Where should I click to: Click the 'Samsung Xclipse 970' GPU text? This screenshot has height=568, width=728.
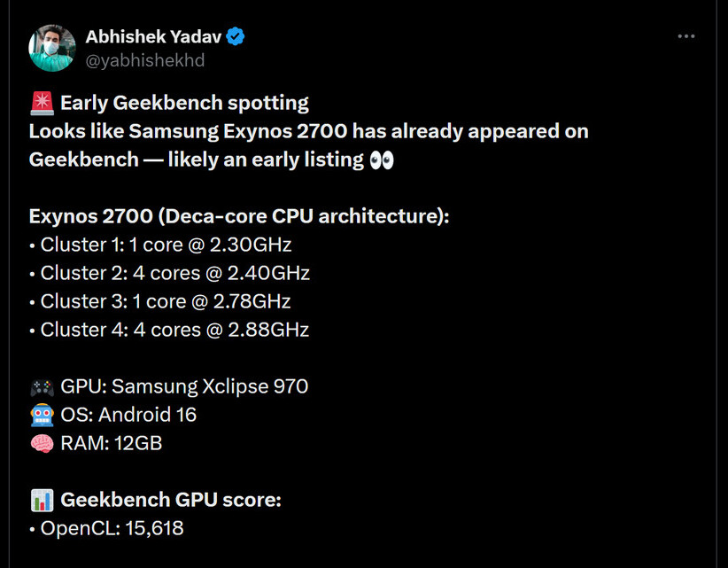pos(210,386)
